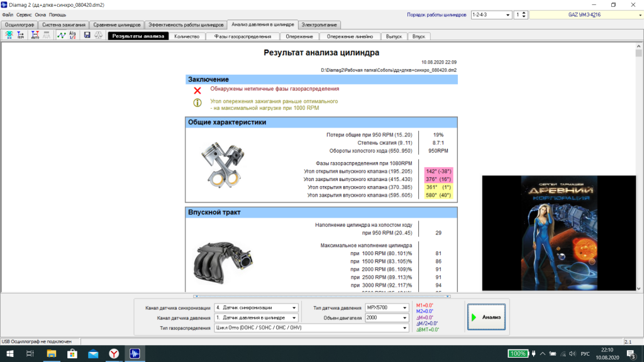Open Yandex Browser from the taskbar

point(114,353)
